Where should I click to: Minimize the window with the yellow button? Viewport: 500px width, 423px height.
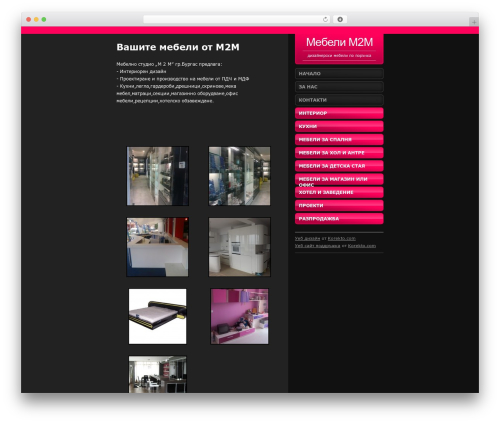click(36, 20)
